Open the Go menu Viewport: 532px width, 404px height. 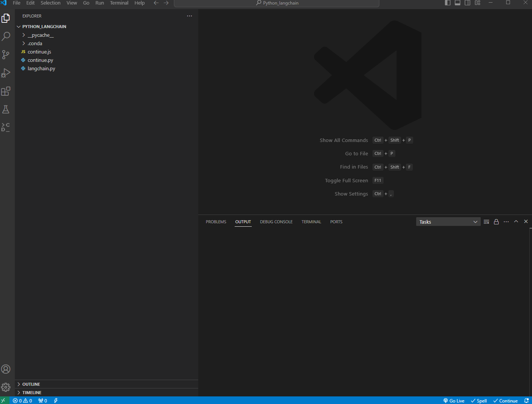(x=86, y=3)
